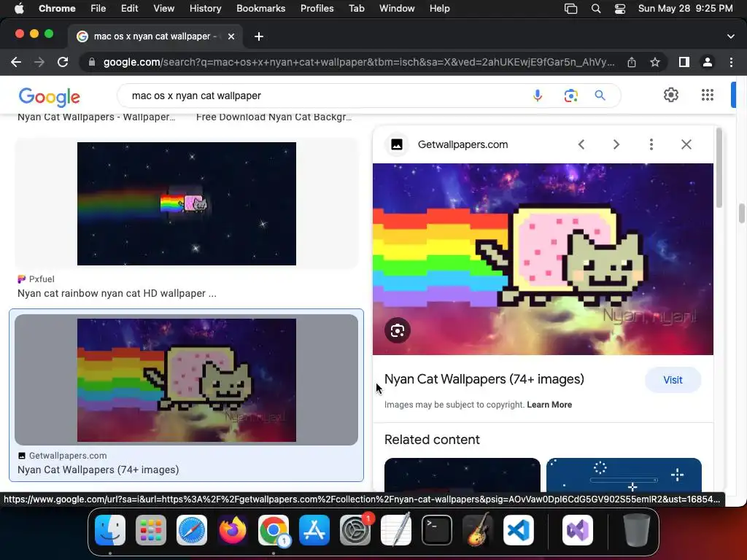This screenshot has height=560, width=747.
Task: Click the blue search magnifier button
Action: point(600,96)
